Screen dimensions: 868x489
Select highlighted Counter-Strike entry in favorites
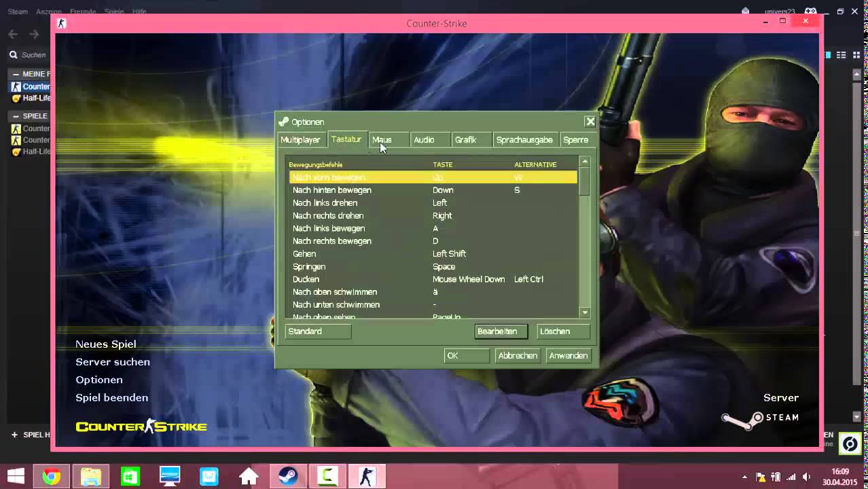pos(31,86)
